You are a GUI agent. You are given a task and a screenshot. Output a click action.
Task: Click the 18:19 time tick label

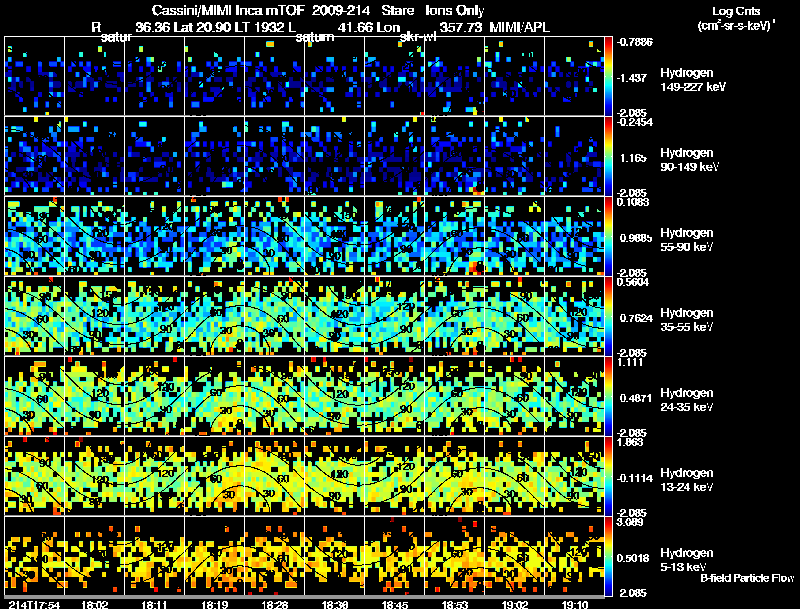coord(215,604)
